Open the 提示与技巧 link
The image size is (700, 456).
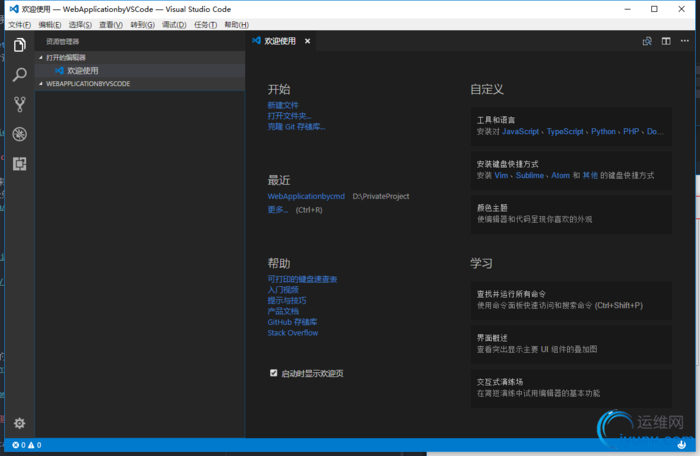click(287, 301)
